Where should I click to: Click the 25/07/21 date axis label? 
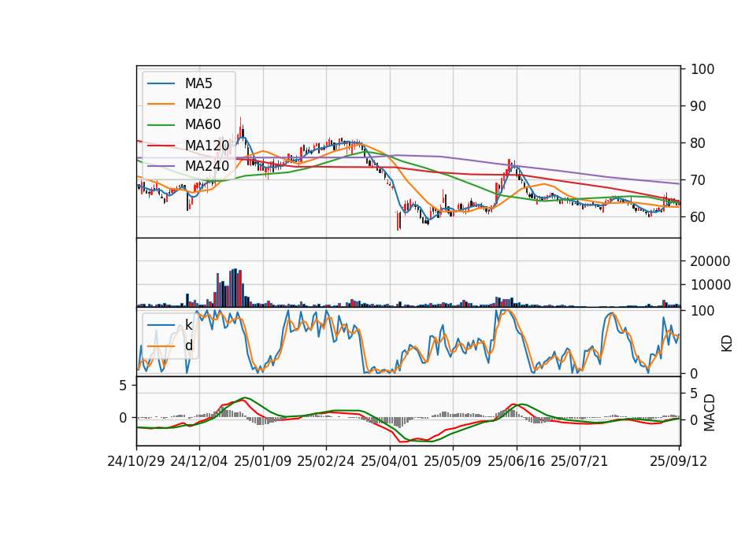pos(579,461)
